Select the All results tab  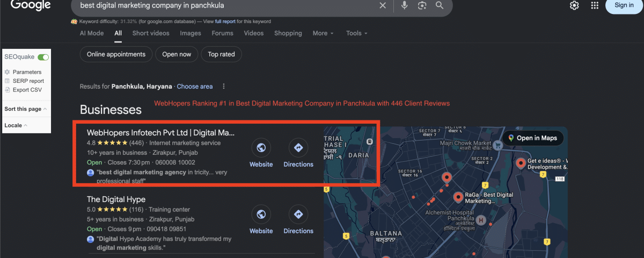(118, 33)
